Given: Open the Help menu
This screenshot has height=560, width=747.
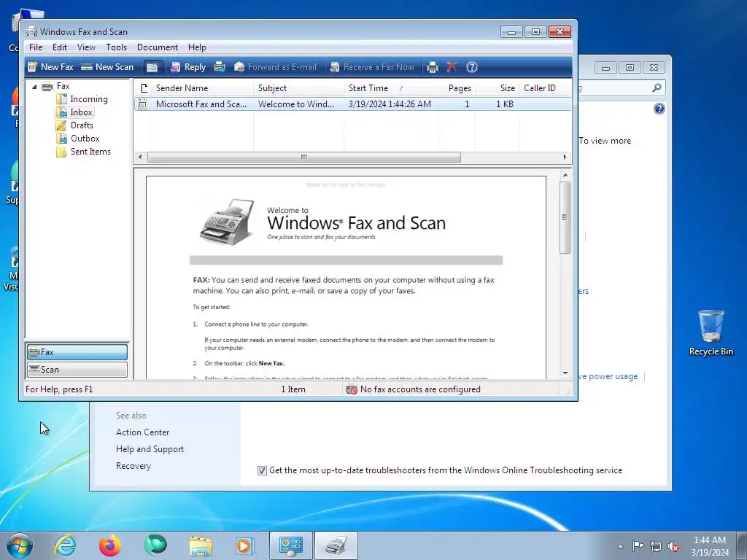Looking at the screenshot, I should (197, 47).
